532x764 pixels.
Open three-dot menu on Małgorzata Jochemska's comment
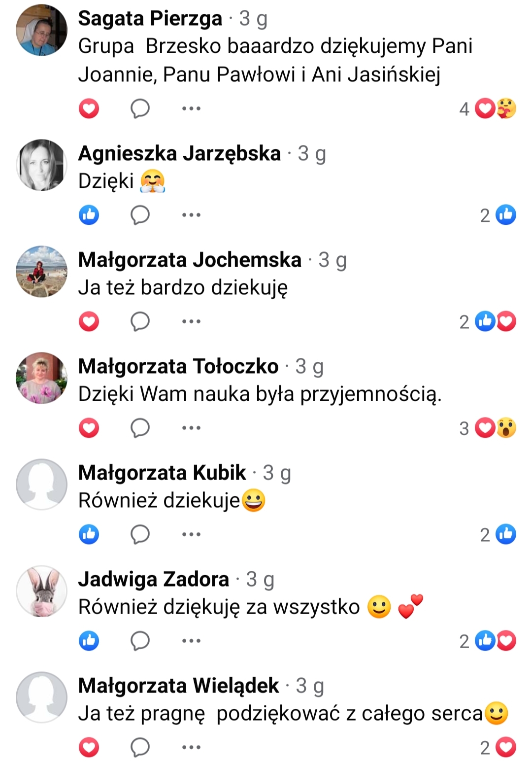(191, 321)
